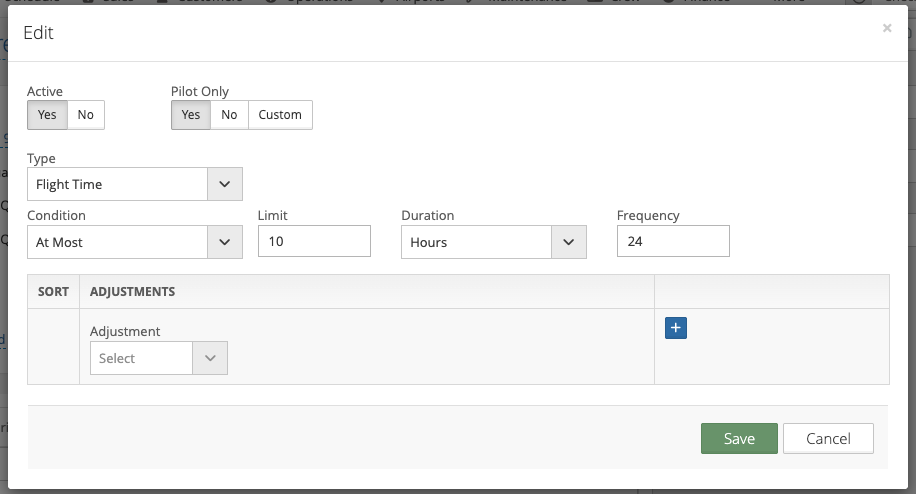Image resolution: width=916 pixels, height=494 pixels.
Task: Close the Edit dialog with X
Action: 886,29
